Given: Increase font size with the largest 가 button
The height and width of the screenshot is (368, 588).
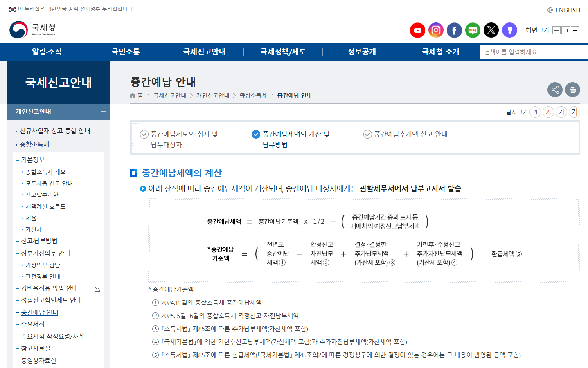Looking at the screenshot, I should 574,112.
